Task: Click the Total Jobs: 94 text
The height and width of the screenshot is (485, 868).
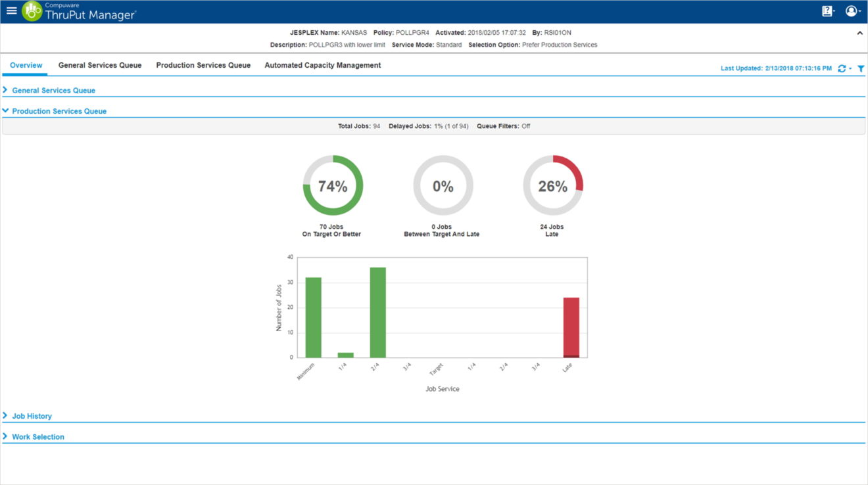Action: [359, 126]
